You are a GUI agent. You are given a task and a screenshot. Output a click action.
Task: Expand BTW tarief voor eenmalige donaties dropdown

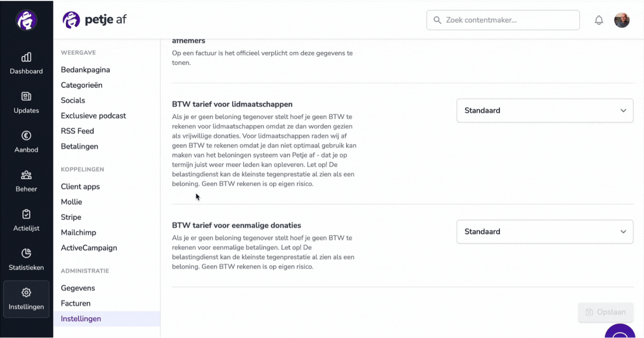(545, 232)
